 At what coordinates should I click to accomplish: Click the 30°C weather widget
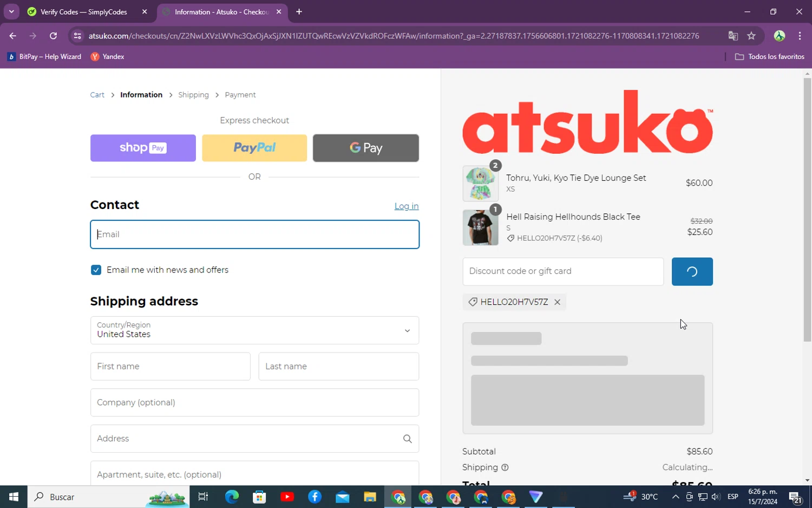641,497
